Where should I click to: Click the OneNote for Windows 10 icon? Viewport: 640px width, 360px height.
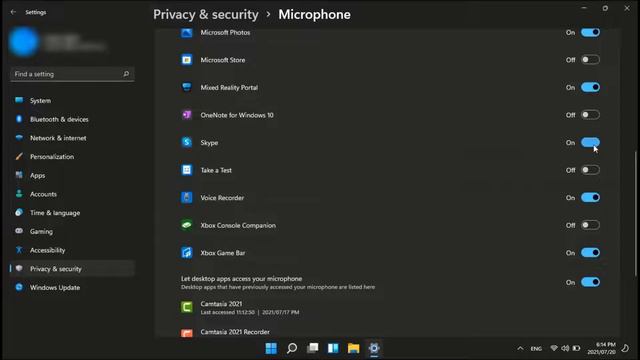187,115
